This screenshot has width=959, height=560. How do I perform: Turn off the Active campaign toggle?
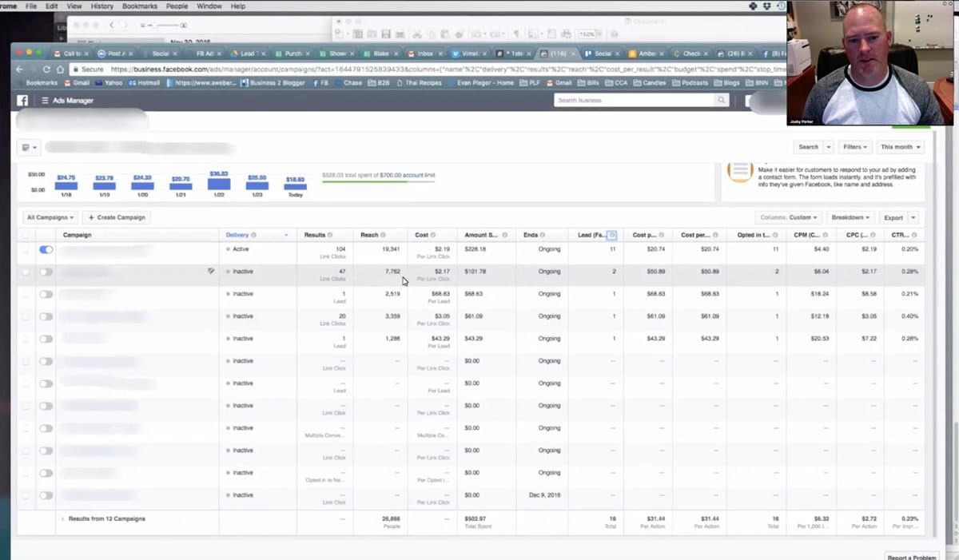pos(46,249)
